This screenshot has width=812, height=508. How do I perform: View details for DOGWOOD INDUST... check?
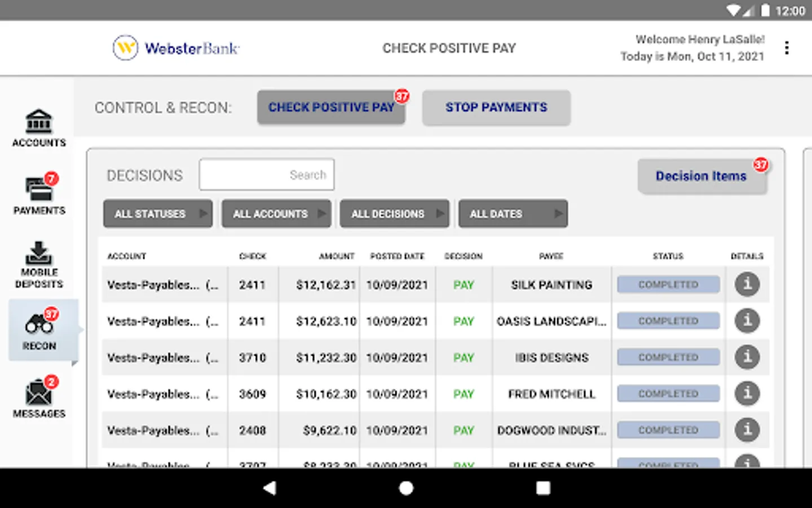pos(747,430)
